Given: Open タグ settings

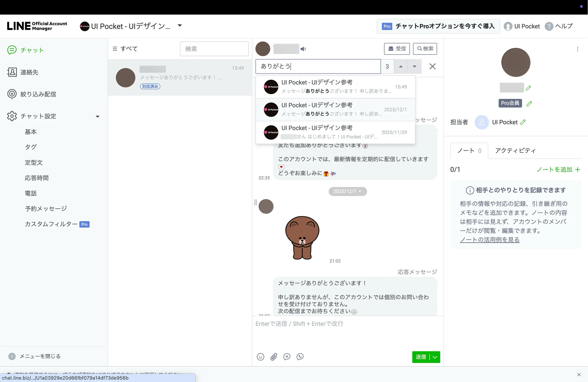Looking at the screenshot, I should pyautogui.click(x=31, y=147).
